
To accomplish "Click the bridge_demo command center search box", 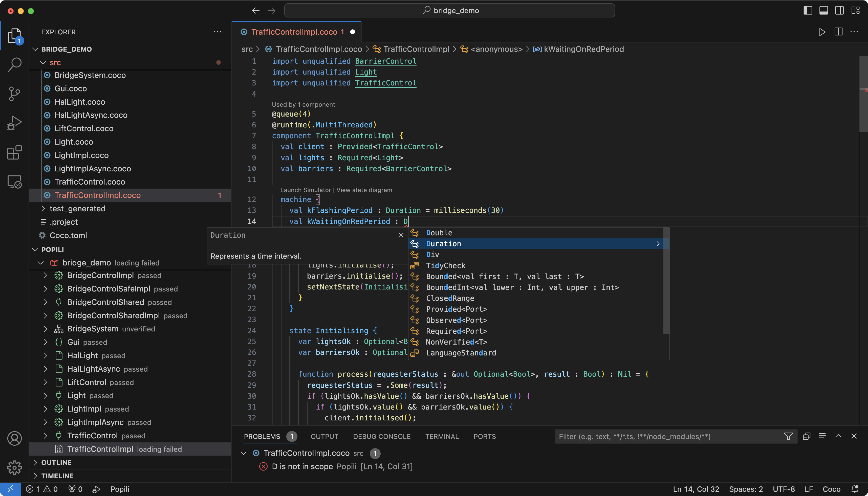I will pyautogui.click(x=449, y=11).
